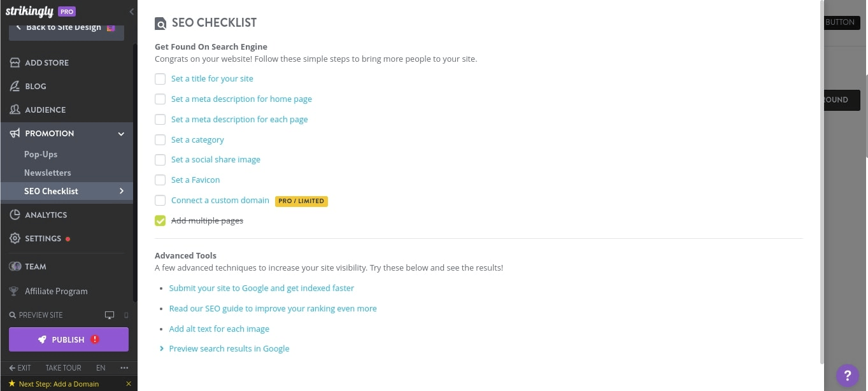This screenshot has width=868, height=391.
Task: Open 'Submit your site to Google' link
Action: click(x=261, y=288)
